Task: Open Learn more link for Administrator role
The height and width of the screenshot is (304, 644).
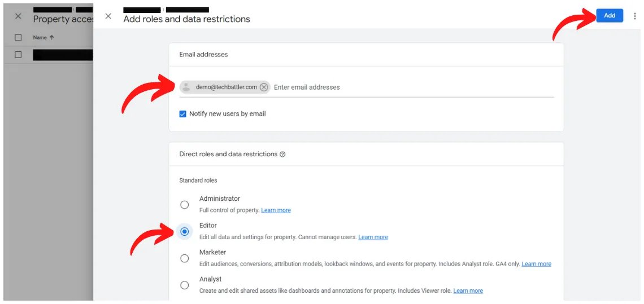Action: point(276,210)
